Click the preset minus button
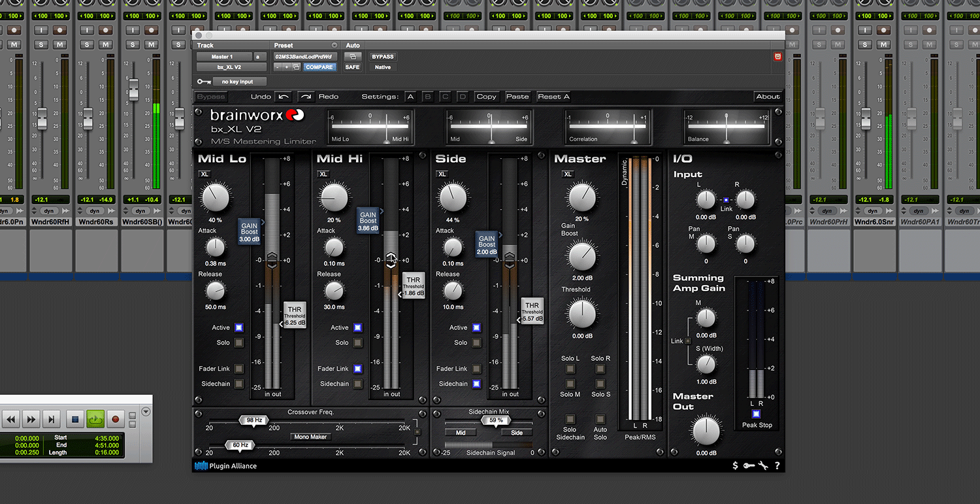This screenshot has width=980, height=504. tap(278, 67)
